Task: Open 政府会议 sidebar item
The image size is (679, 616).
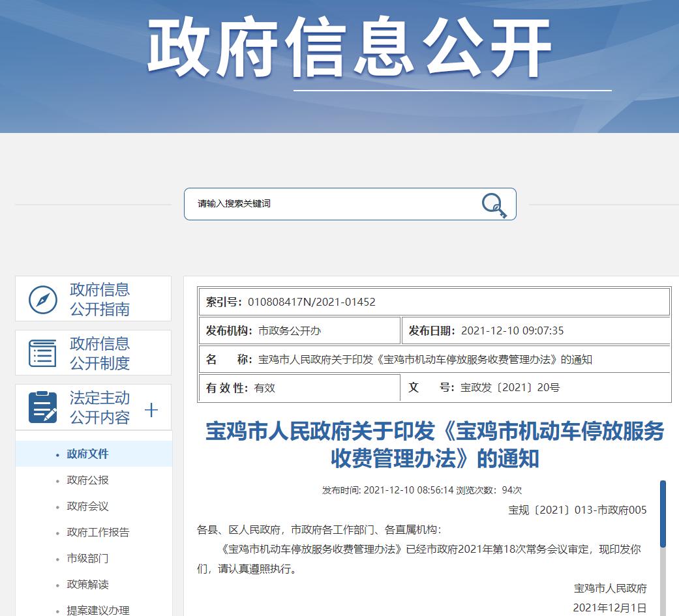Action: pos(87,506)
